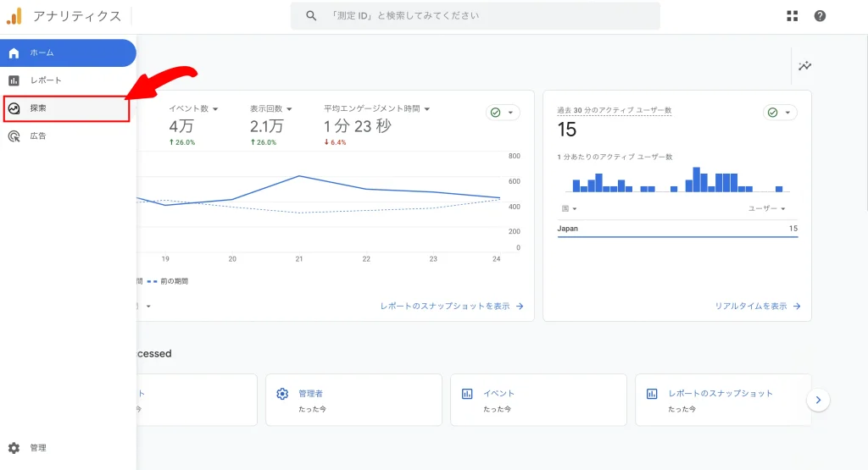This screenshot has width=868, height=470.
Task: Open the 管理 gear icon in sidebar
Action: coord(14,448)
